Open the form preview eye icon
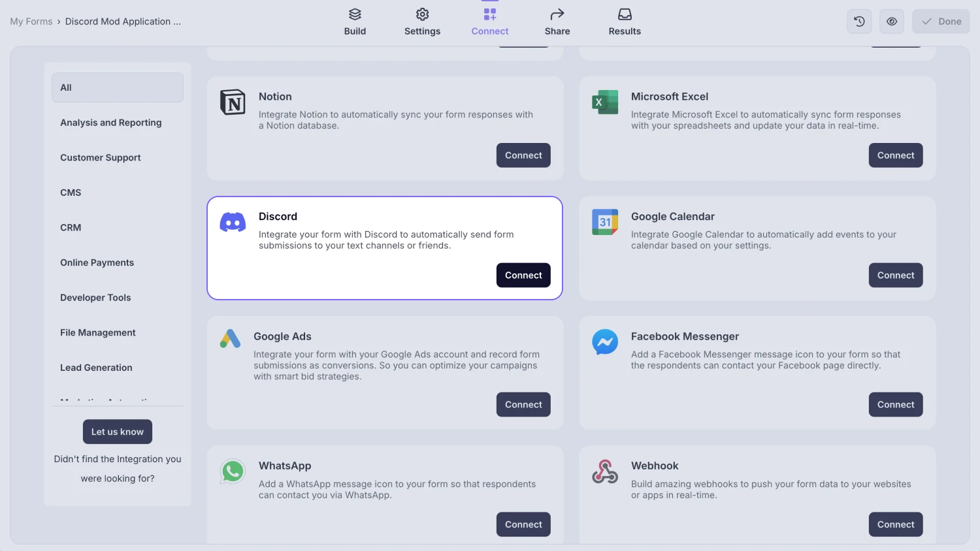The width and height of the screenshot is (980, 551). pyautogui.click(x=892, y=21)
